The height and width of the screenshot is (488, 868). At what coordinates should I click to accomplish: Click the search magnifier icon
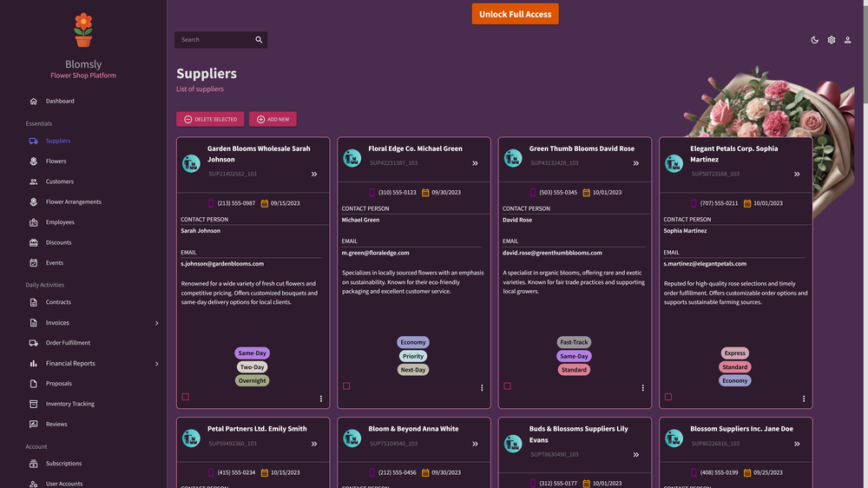pos(259,40)
